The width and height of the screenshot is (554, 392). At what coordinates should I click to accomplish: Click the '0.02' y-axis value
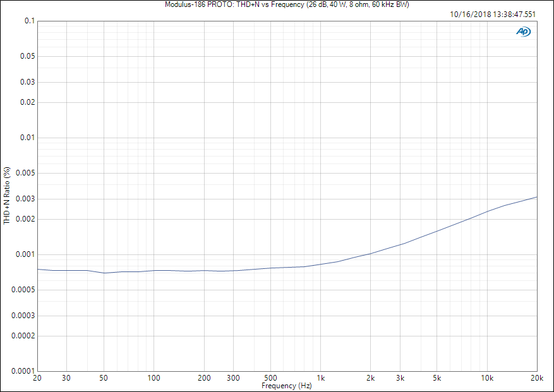[x=28, y=102]
